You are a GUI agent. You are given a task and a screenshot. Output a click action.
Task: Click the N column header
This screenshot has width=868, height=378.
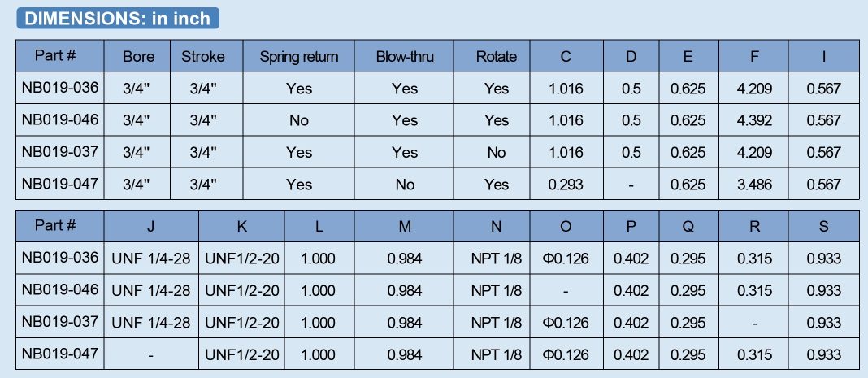point(497,227)
